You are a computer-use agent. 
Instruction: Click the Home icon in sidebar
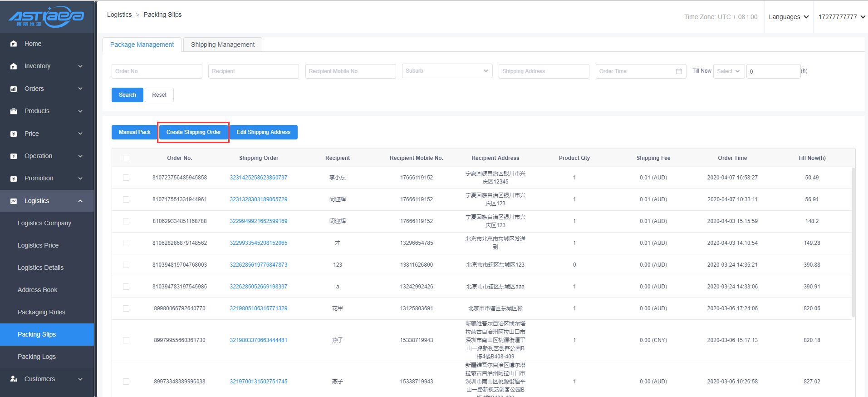[x=14, y=44]
